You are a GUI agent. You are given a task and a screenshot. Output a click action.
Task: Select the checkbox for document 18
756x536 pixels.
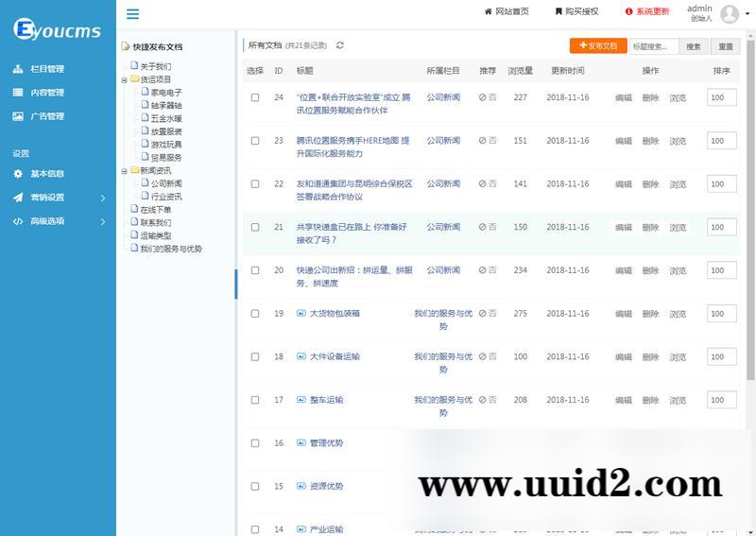pos(255,356)
